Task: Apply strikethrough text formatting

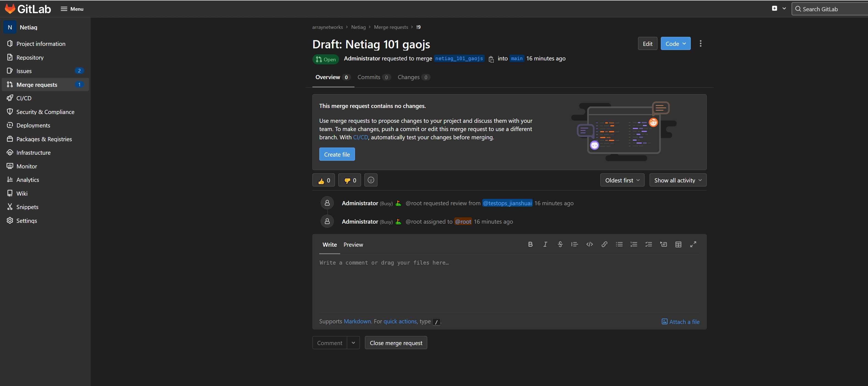Action: (x=560, y=244)
